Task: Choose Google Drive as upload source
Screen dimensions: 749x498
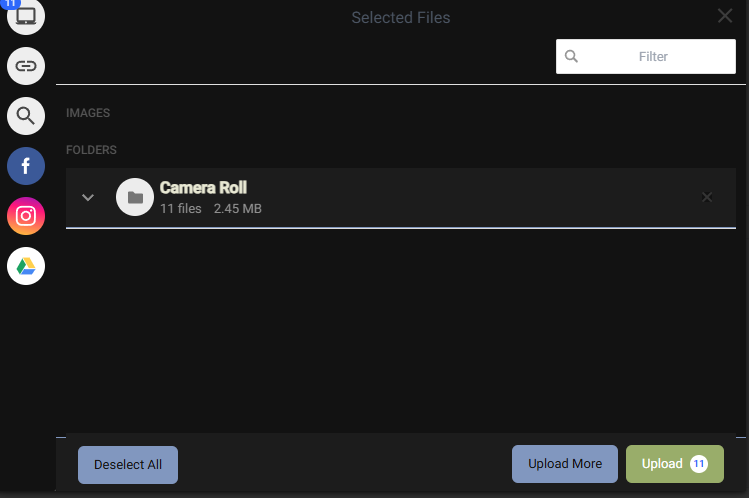Action: [x=26, y=266]
